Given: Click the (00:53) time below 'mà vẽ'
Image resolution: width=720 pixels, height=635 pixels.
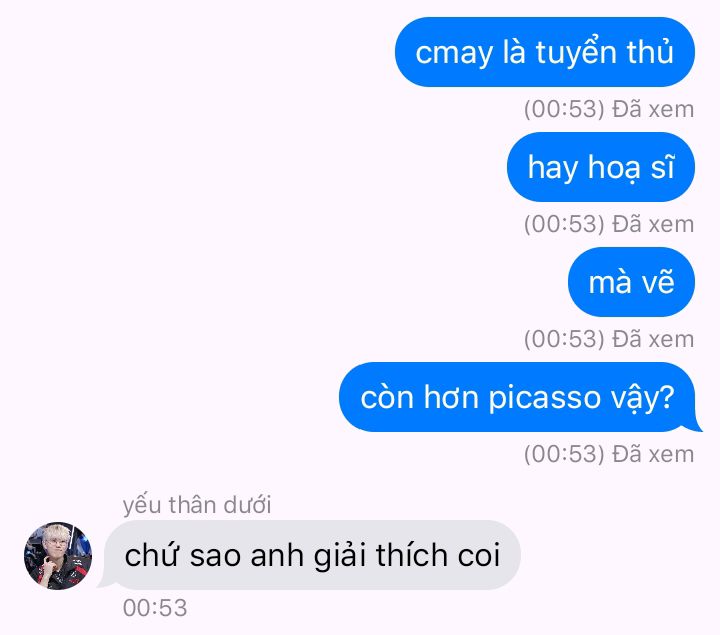Looking at the screenshot, I should click(x=564, y=339).
